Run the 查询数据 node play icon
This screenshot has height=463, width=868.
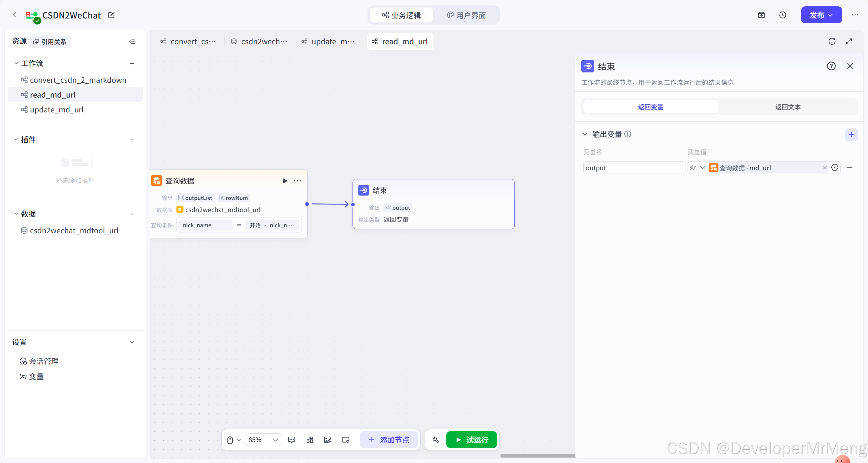coord(284,181)
